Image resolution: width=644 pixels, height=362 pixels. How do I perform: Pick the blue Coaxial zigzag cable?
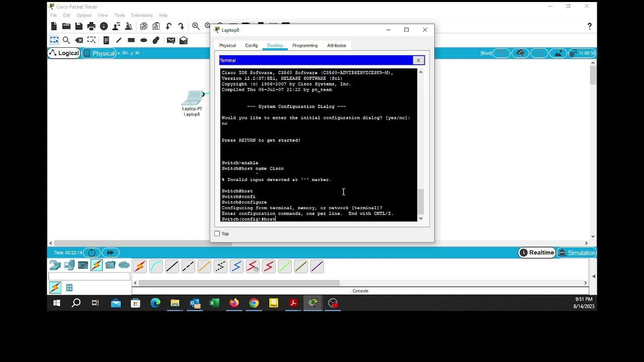point(236,266)
